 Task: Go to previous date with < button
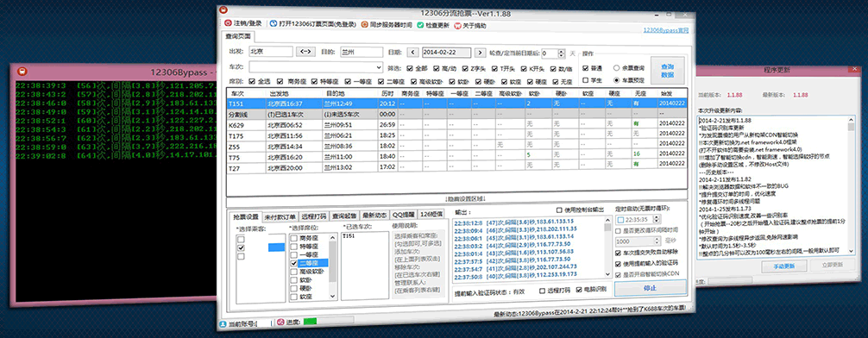coord(413,52)
